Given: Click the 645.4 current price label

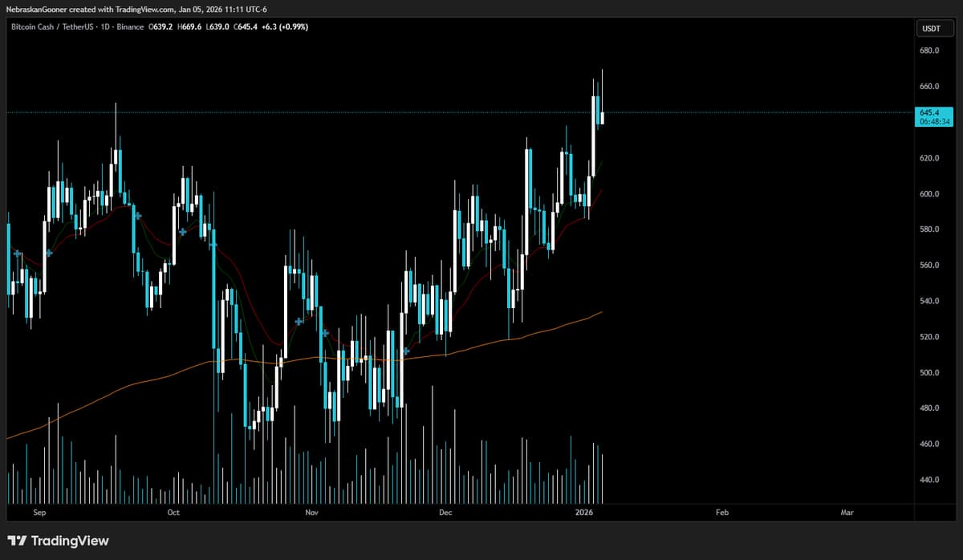Looking at the screenshot, I should click(x=932, y=113).
